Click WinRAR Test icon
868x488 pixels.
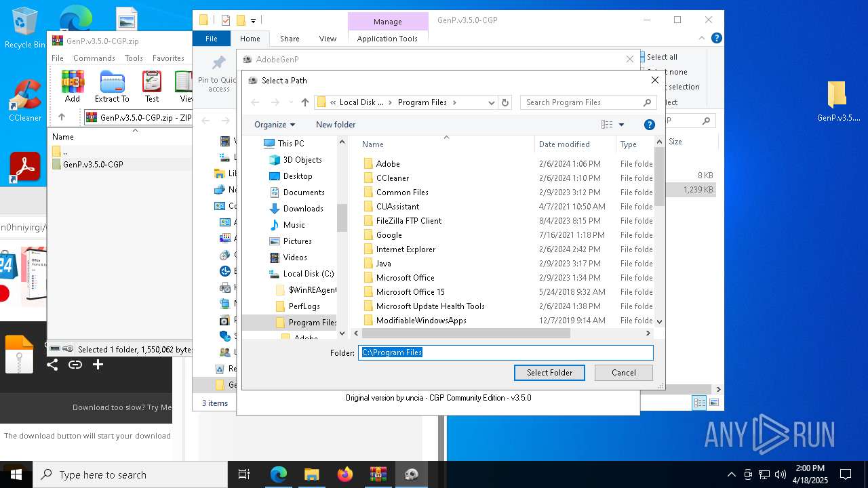pos(152,86)
